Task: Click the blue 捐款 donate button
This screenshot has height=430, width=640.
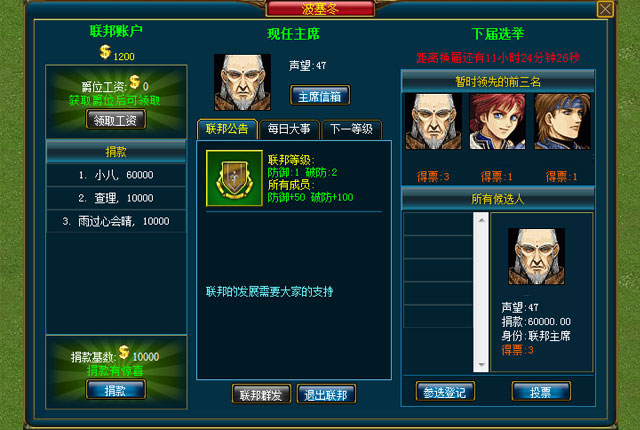Action: pos(116,390)
